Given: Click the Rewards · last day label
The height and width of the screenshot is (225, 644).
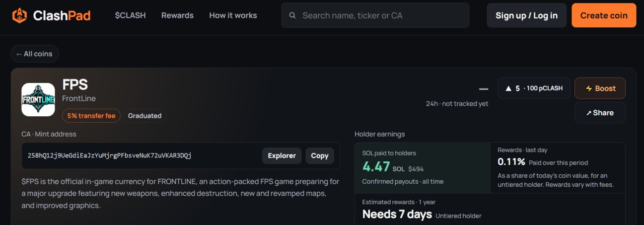Looking at the screenshot, I should pyautogui.click(x=522, y=150).
